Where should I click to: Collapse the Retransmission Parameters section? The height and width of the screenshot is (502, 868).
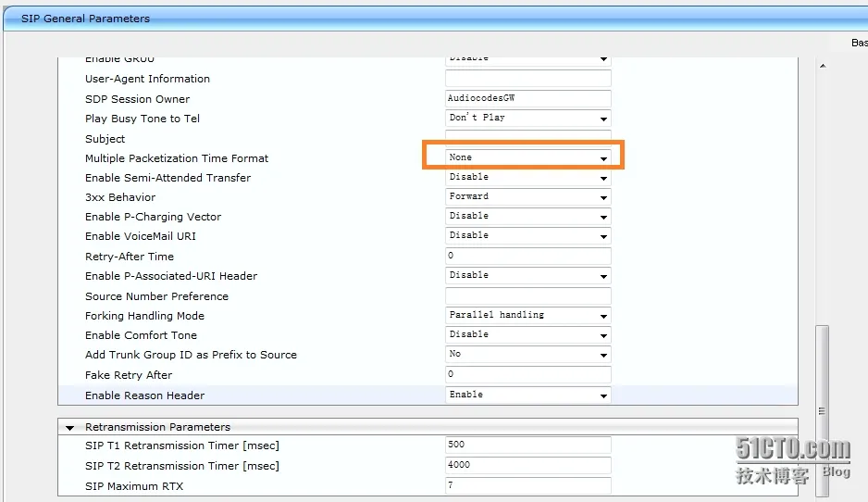69,427
